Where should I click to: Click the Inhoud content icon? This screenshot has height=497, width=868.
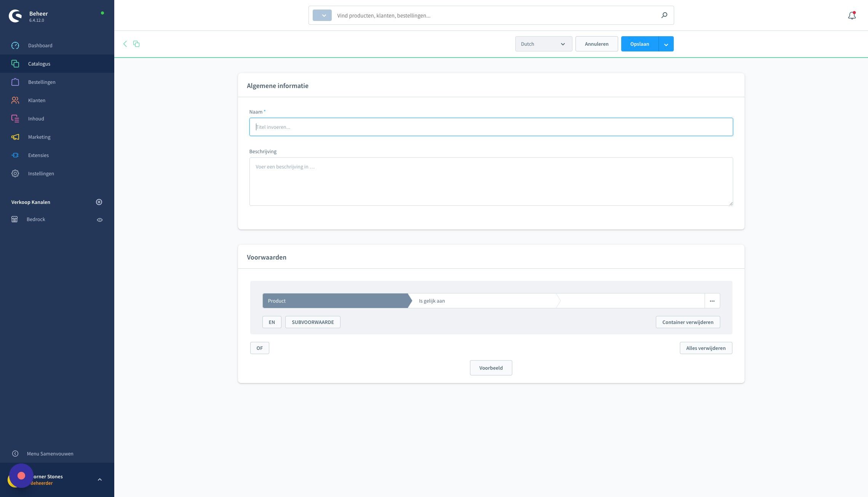click(15, 119)
